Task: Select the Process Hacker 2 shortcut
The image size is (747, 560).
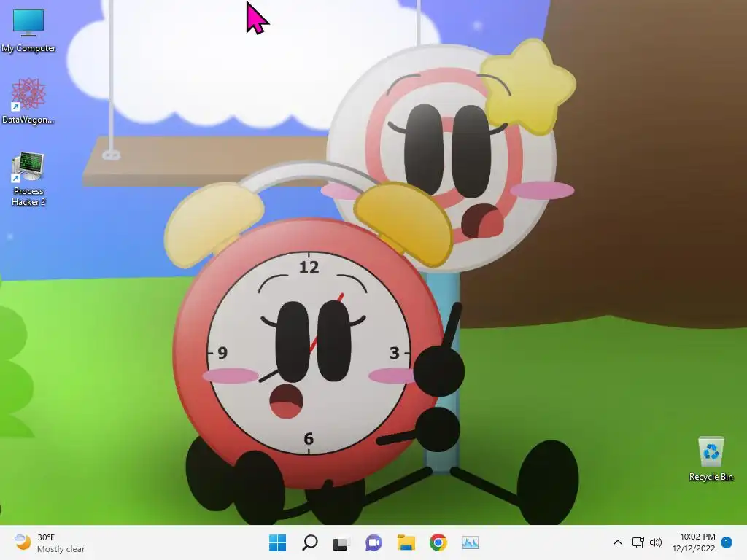Action: pos(28,179)
